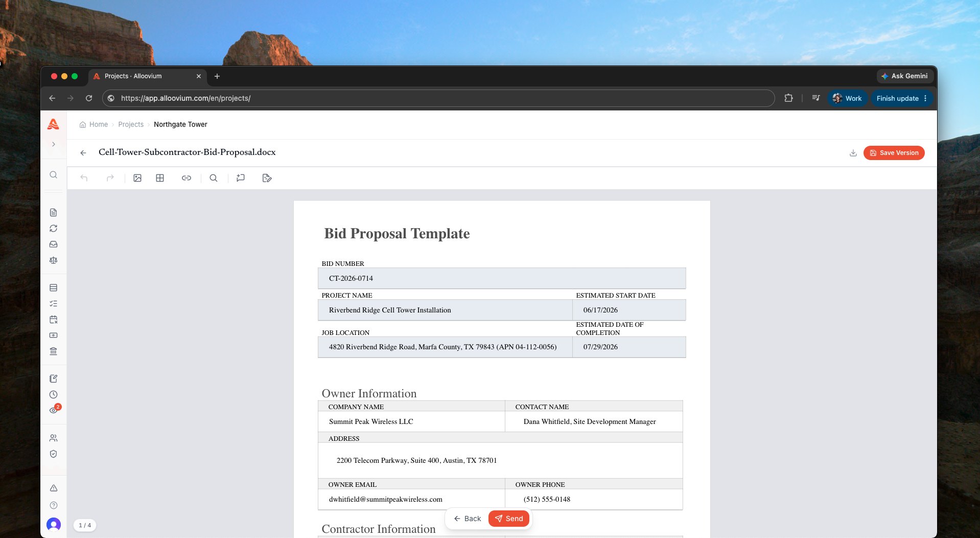Reload the page with browser refresh
The image size is (980, 538).
coord(89,98)
